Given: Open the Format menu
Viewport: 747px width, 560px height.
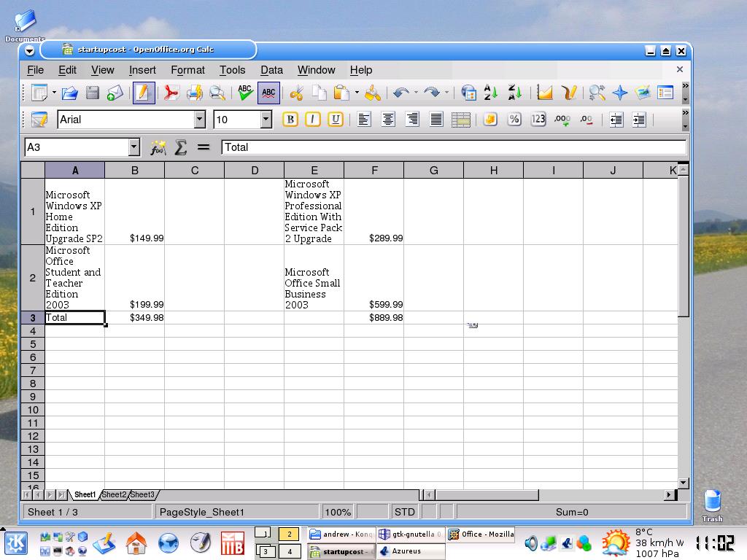Looking at the screenshot, I should [x=187, y=70].
